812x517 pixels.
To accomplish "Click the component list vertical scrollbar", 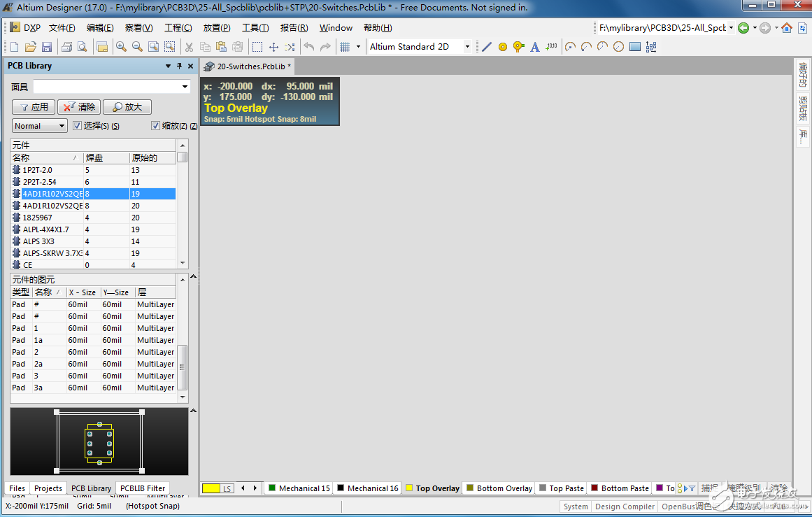I will (183, 204).
